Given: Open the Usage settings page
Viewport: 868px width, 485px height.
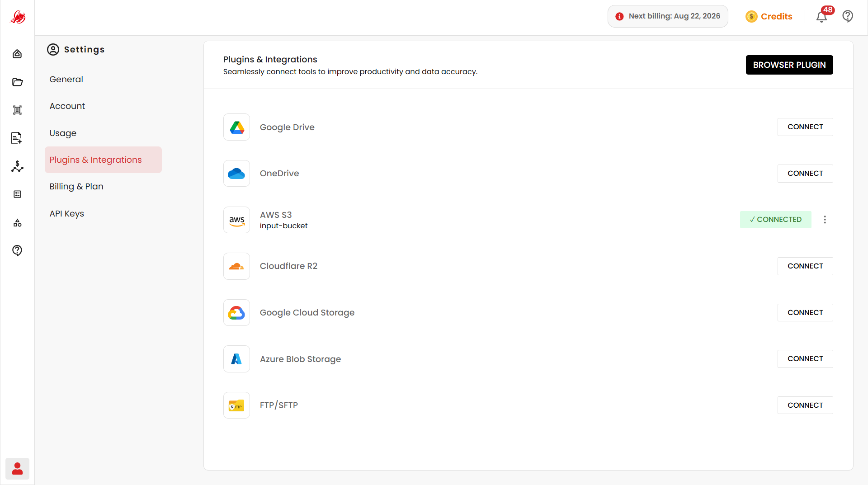Looking at the screenshot, I should coord(63,133).
